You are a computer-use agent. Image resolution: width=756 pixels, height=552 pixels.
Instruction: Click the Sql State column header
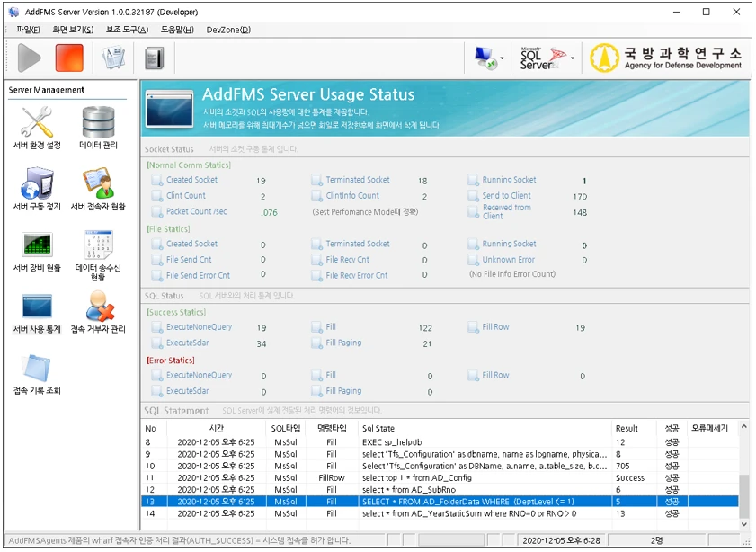(485, 428)
